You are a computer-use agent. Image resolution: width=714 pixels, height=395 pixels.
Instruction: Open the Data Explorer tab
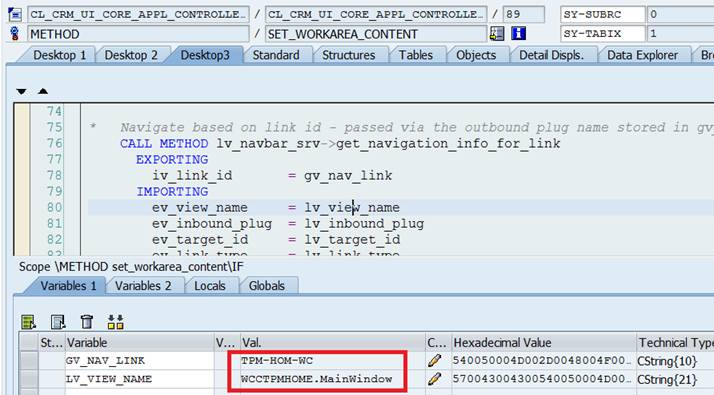(642, 55)
